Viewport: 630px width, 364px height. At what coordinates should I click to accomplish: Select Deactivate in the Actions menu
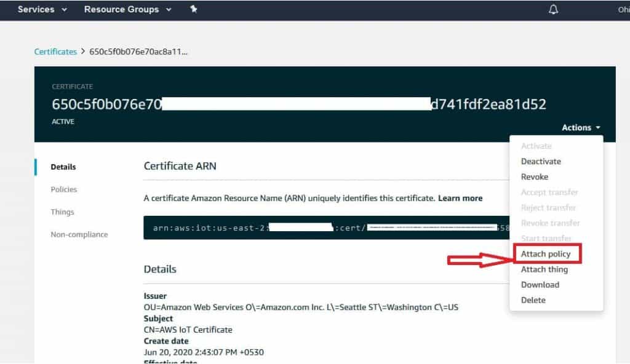(541, 161)
